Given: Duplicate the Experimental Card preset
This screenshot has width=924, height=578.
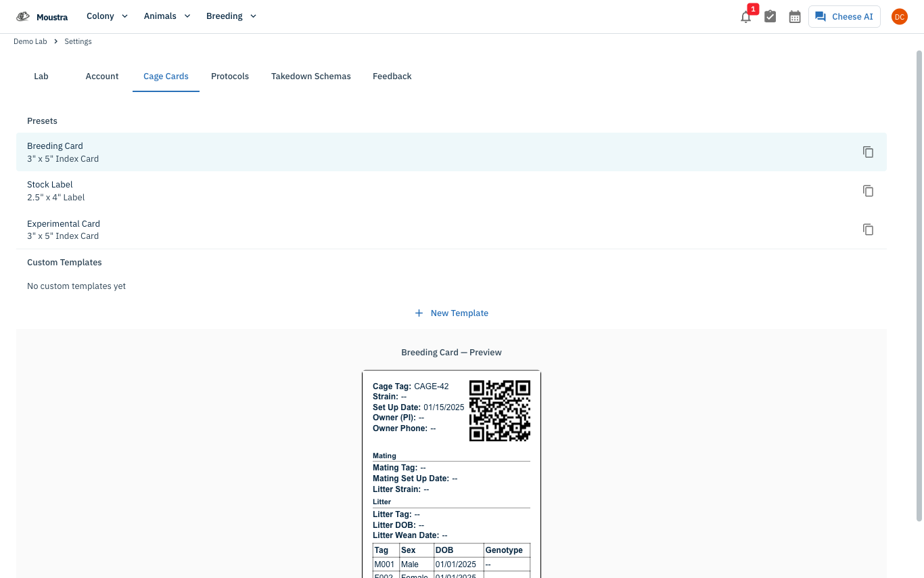Looking at the screenshot, I should [x=868, y=229].
